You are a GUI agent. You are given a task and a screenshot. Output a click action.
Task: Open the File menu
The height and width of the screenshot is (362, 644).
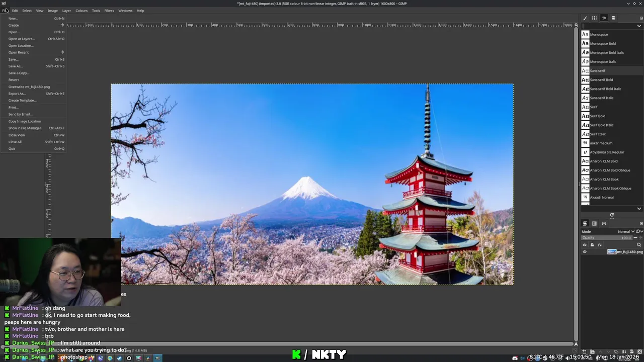coord(5,11)
